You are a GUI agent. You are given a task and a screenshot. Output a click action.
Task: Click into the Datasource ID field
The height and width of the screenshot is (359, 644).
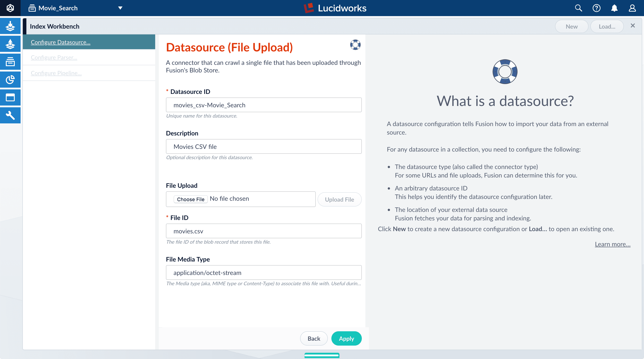263,105
